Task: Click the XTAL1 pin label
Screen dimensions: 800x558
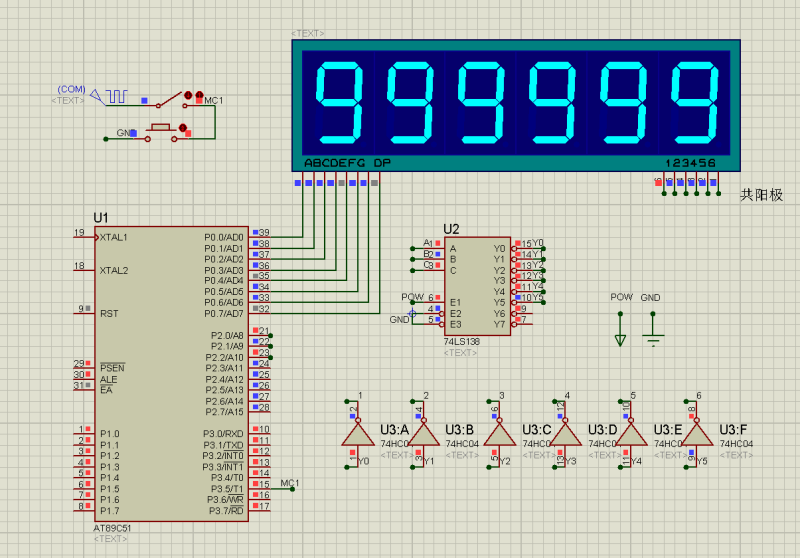Action: click(113, 237)
